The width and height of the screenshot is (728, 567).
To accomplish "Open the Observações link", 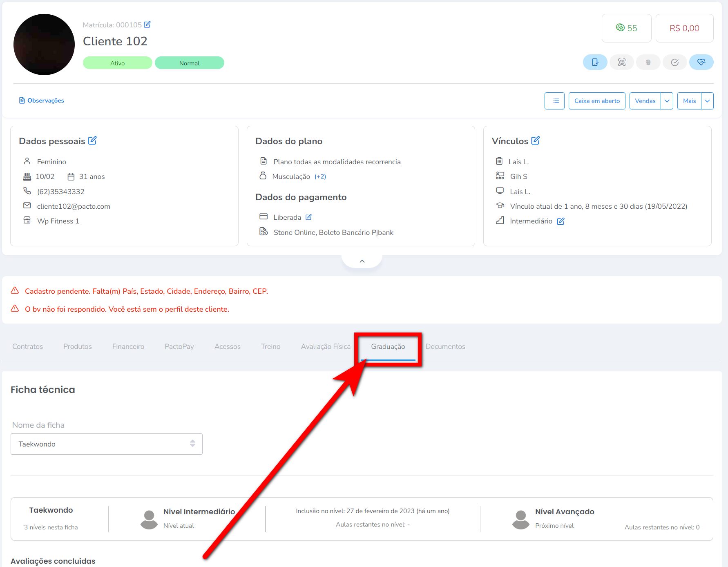I will tap(42, 100).
